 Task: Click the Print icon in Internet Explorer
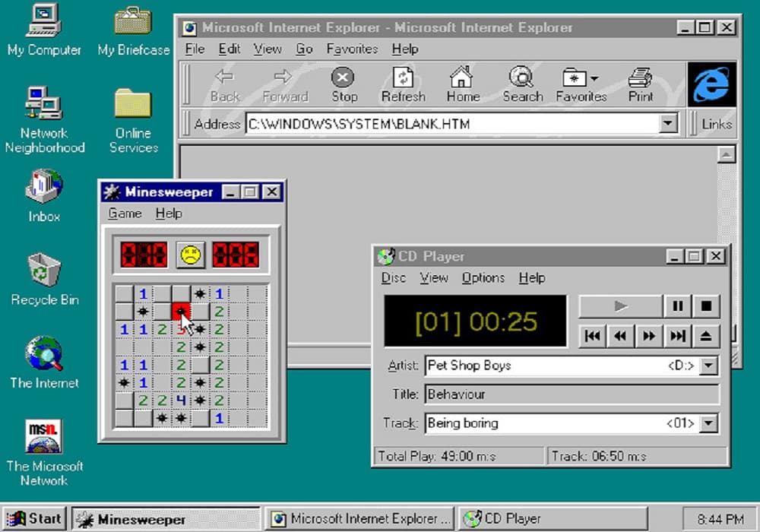(x=639, y=79)
